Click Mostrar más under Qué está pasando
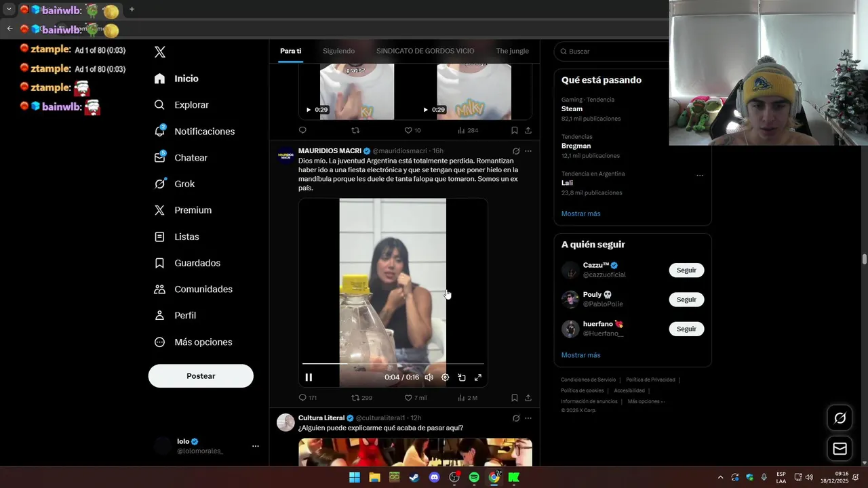This screenshot has width=868, height=488. [x=580, y=213]
